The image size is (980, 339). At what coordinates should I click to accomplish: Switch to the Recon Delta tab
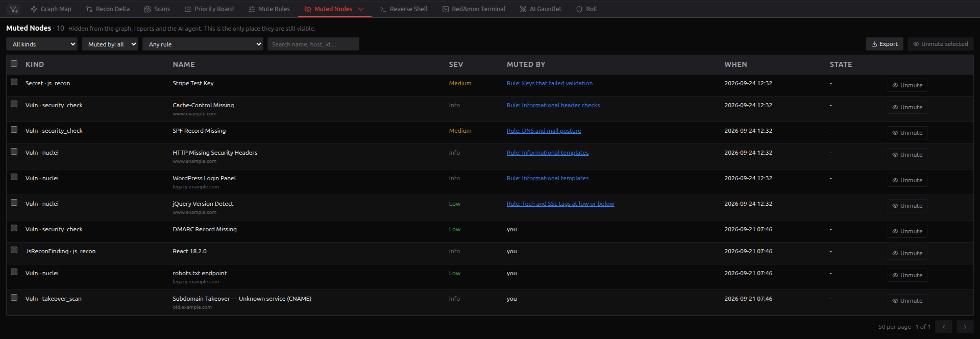(x=108, y=9)
